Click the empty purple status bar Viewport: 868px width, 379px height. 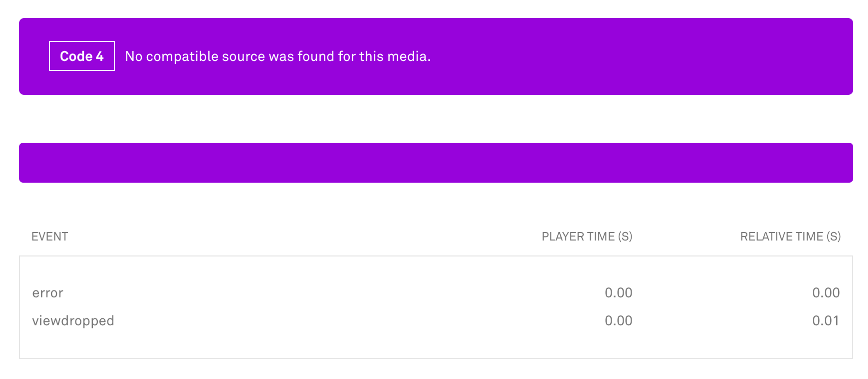[x=434, y=162]
